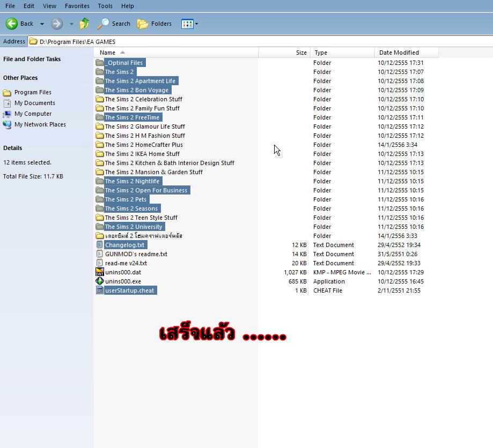Select The Sims 2 FreeTime folder icon

(x=100, y=117)
